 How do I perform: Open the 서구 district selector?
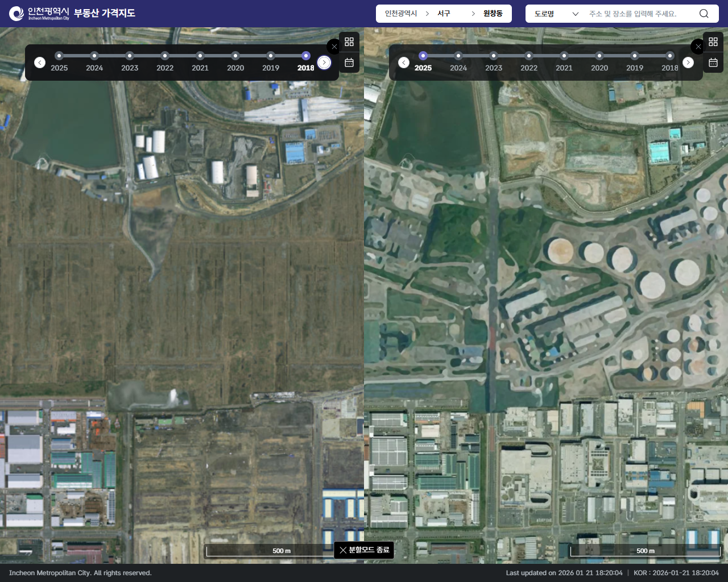[444, 14]
